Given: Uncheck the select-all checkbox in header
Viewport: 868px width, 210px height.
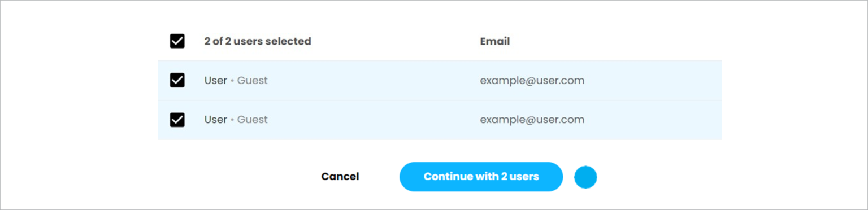Looking at the screenshot, I should tap(177, 41).
